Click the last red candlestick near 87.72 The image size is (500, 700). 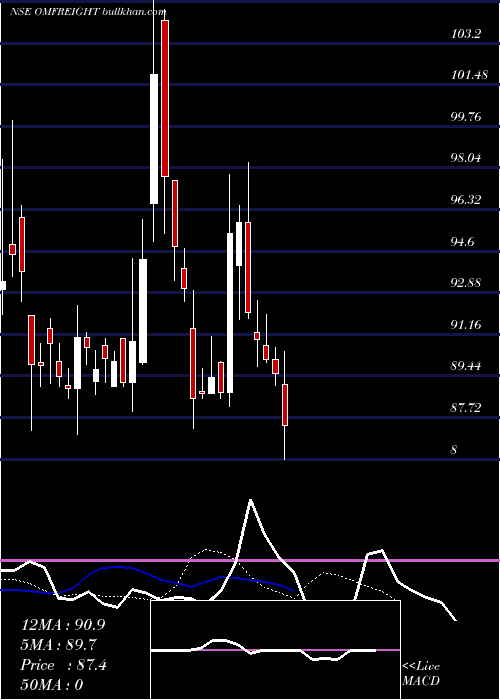[285, 404]
